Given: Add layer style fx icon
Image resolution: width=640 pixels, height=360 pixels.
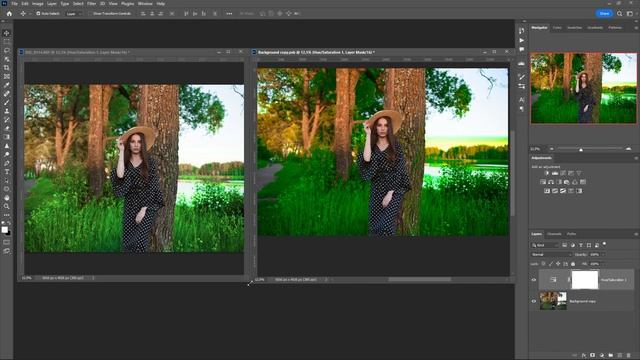Looking at the screenshot, I should tap(584, 355).
